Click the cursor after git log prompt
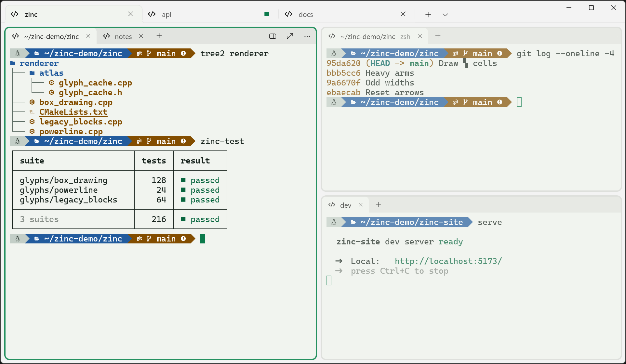 click(519, 102)
